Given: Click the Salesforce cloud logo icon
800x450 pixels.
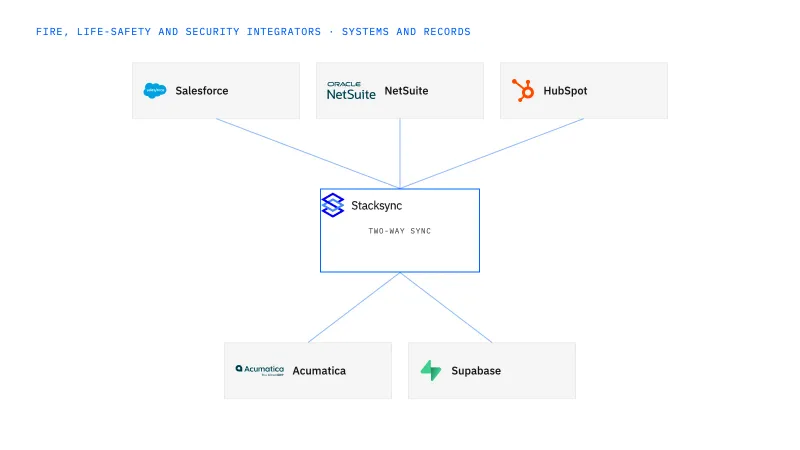Looking at the screenshot, I should [155, 91].
